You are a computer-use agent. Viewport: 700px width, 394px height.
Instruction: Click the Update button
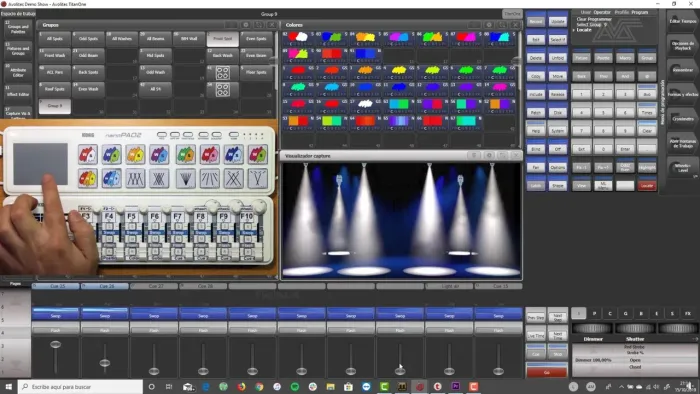tap(558, 21)
